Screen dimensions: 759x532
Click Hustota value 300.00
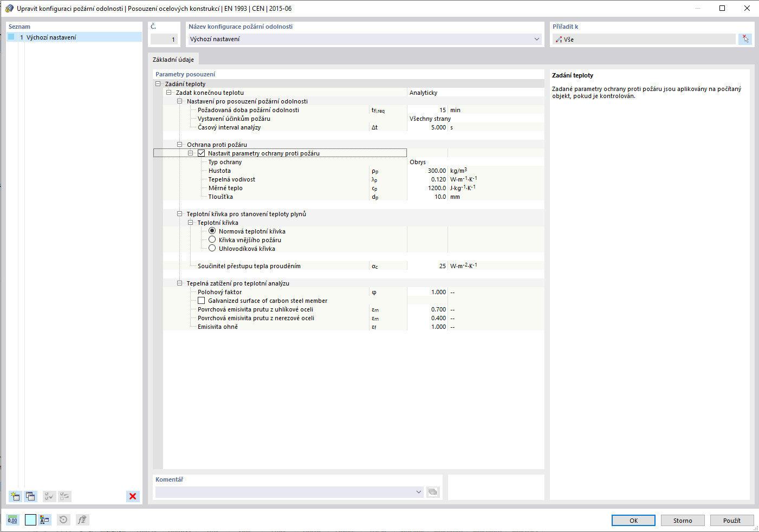click(x=427, y=171)
